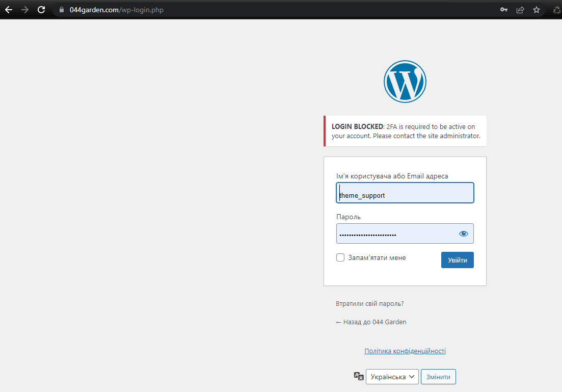
Task: Bookmark this page with the star icon
Action: [536, 10]
